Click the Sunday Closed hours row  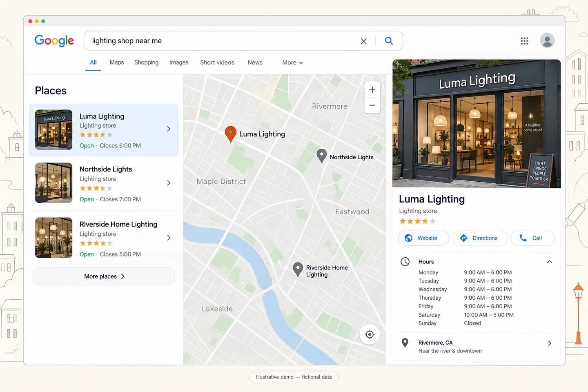pyautogui.click(x=450, y=323)
